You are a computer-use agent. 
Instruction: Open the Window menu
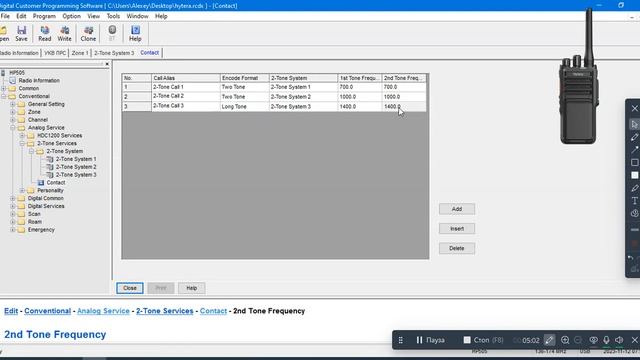[137, 16]
